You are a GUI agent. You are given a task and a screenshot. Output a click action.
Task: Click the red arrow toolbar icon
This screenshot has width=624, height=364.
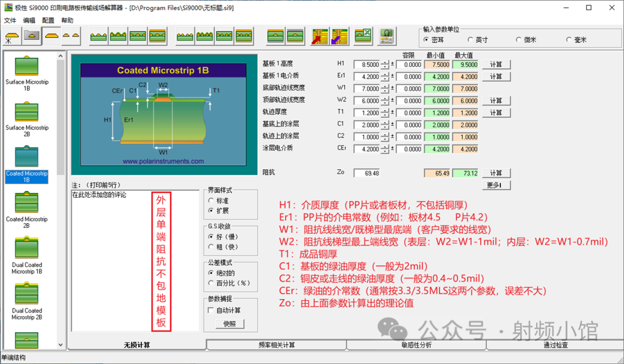(320, 36)
